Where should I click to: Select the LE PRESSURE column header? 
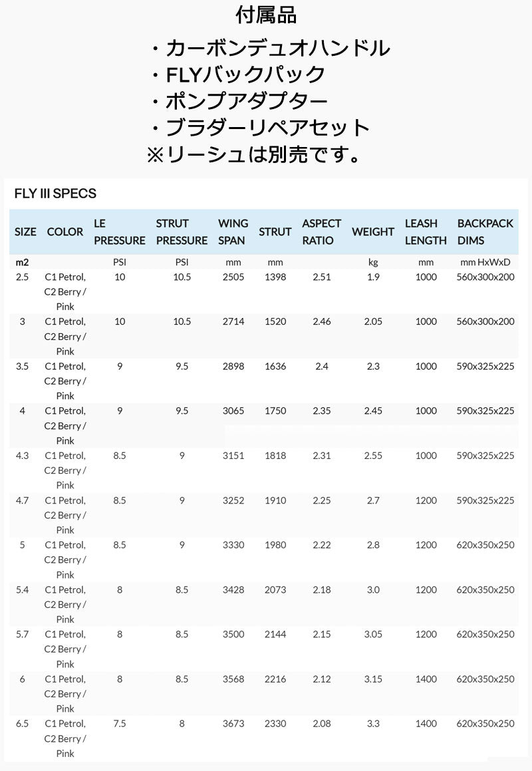coord(119,232)
